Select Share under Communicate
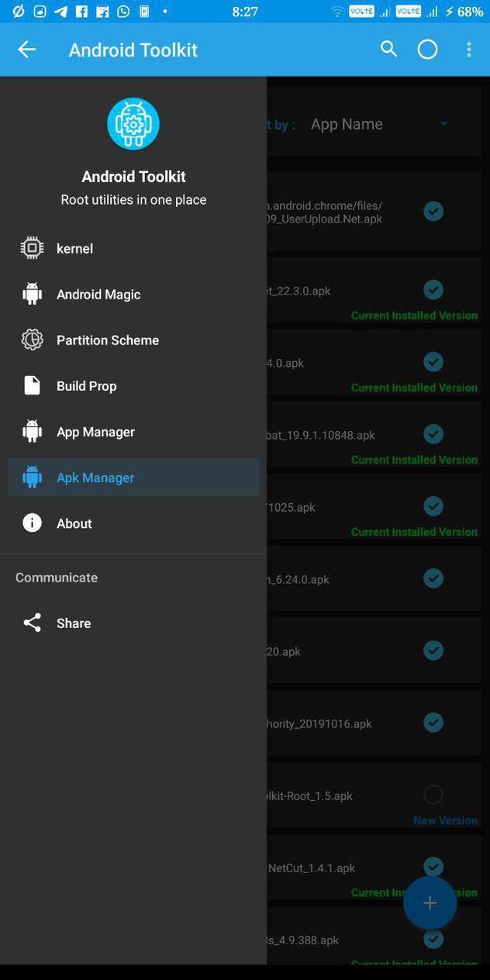The height and width of the screenshot is (980, 490). (133, 623)
